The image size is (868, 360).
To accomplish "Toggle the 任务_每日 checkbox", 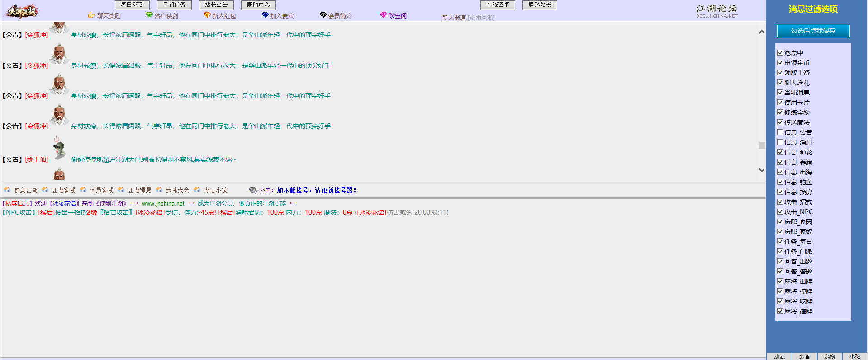I will (x=780, y=242).
